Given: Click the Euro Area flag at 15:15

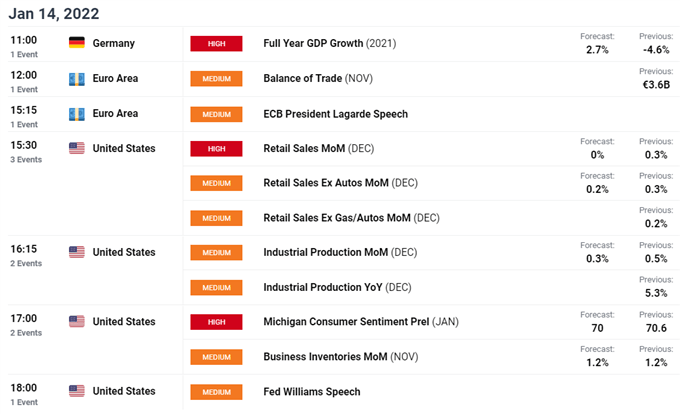Looking at the screenshot, I should (x=77, y=114).
